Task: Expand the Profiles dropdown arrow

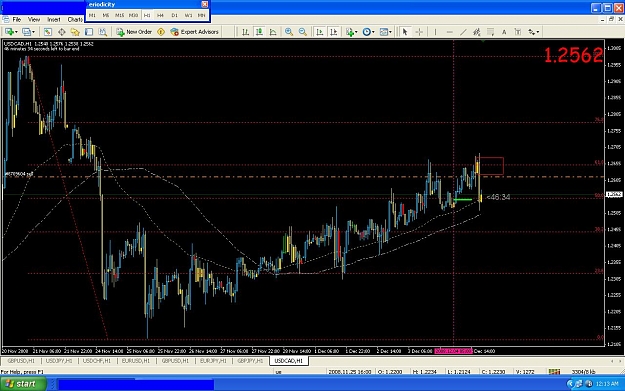Action: (x=33, y=32)
